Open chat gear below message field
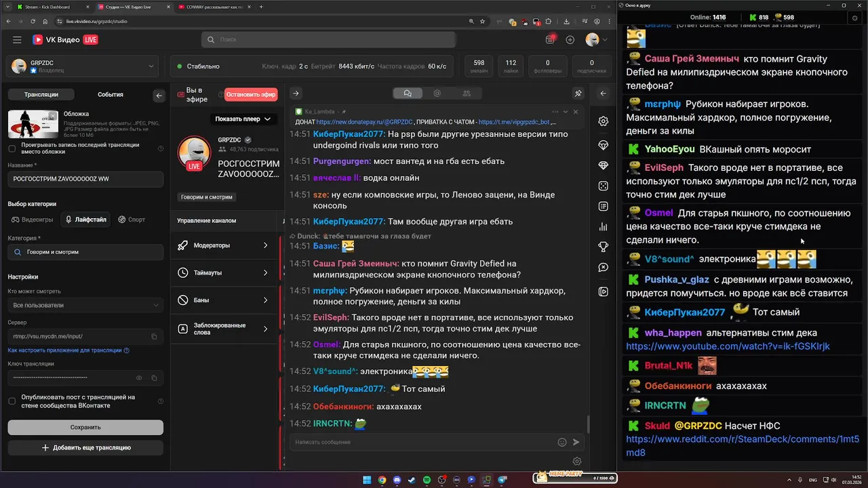 tap(577, 462)
